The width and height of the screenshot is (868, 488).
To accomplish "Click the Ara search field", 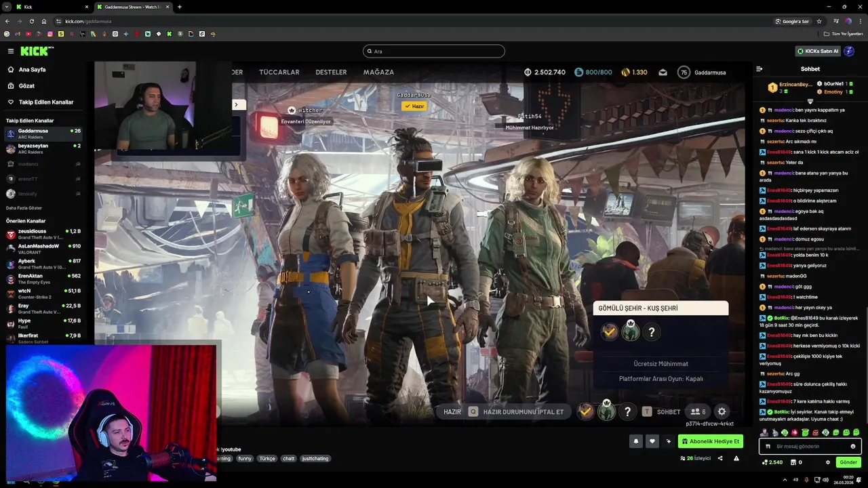I will click(x=434, y=51).
